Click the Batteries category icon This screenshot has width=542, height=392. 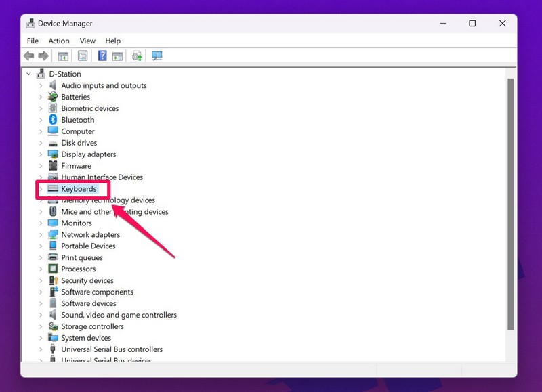click(53, 97)
